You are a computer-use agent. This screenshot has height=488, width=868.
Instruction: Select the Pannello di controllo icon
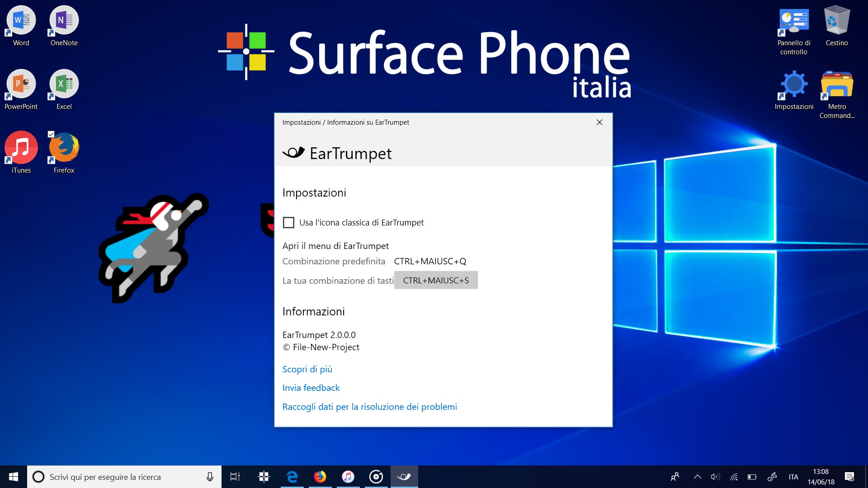tap(794, 31)
